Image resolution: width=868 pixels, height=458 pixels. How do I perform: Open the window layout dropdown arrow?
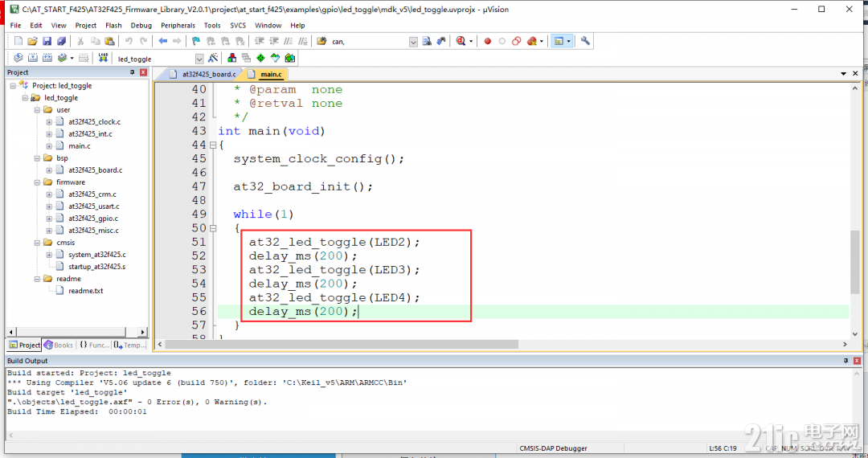(x=568, y=41)
